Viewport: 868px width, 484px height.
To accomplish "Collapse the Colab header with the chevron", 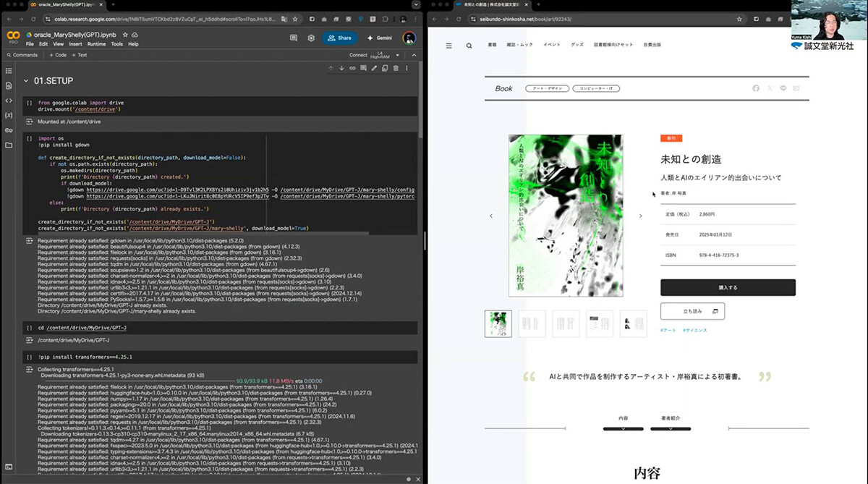I will (413, 54).
